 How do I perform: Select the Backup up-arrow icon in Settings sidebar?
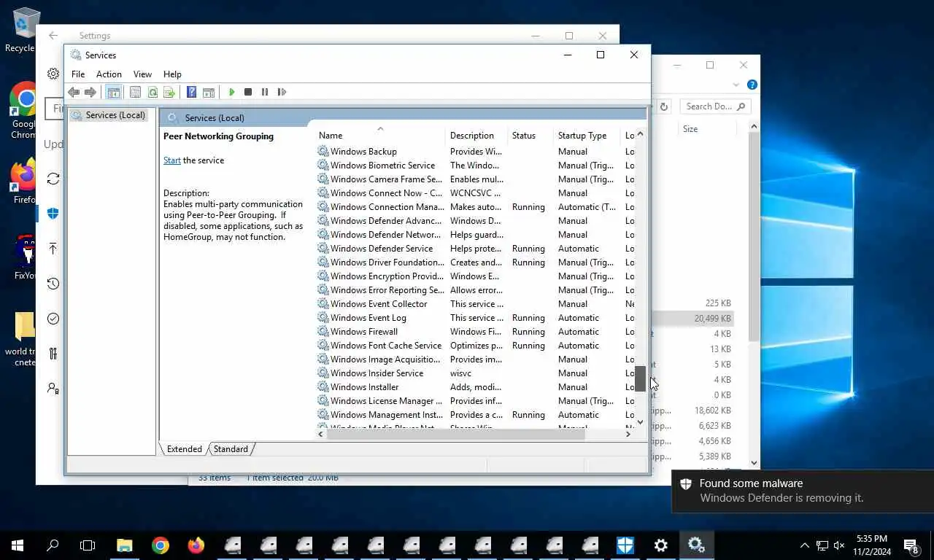point(53,249)
